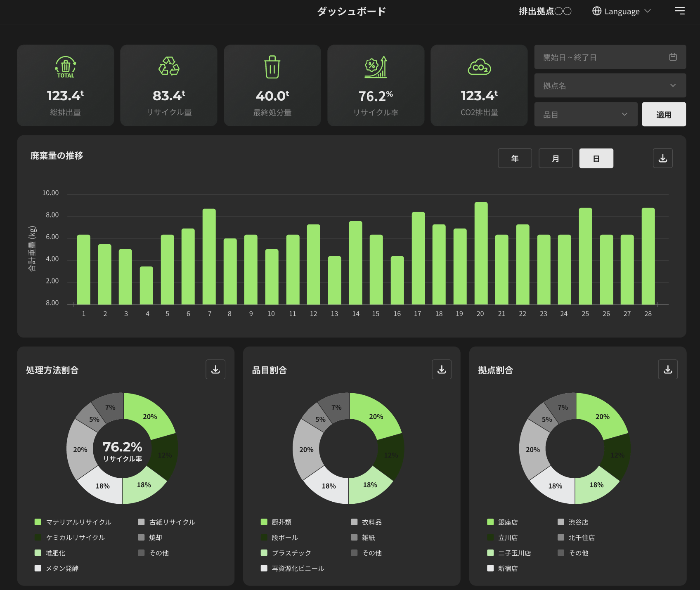Expand the 拠点名 dropdown

(x=610, y=85)
